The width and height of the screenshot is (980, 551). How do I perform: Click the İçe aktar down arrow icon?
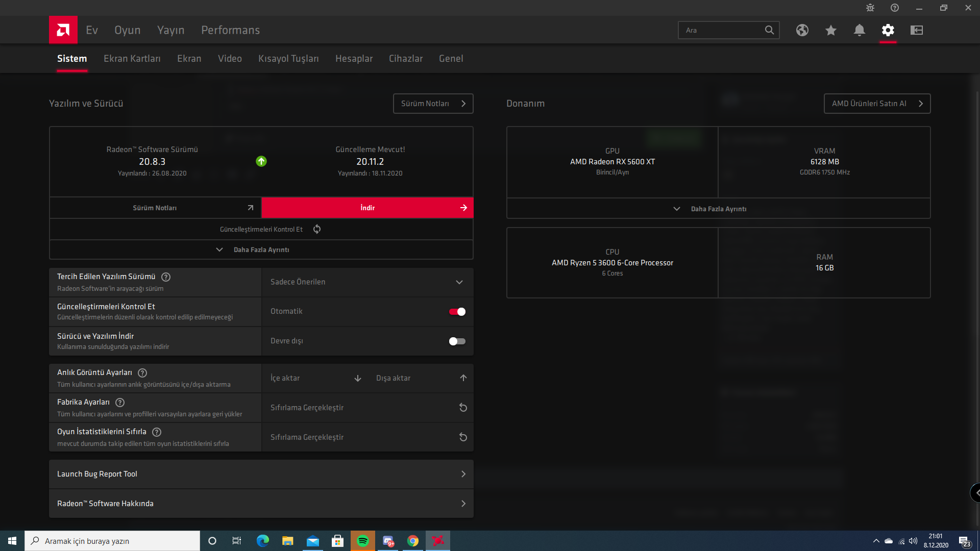(358, 378)
